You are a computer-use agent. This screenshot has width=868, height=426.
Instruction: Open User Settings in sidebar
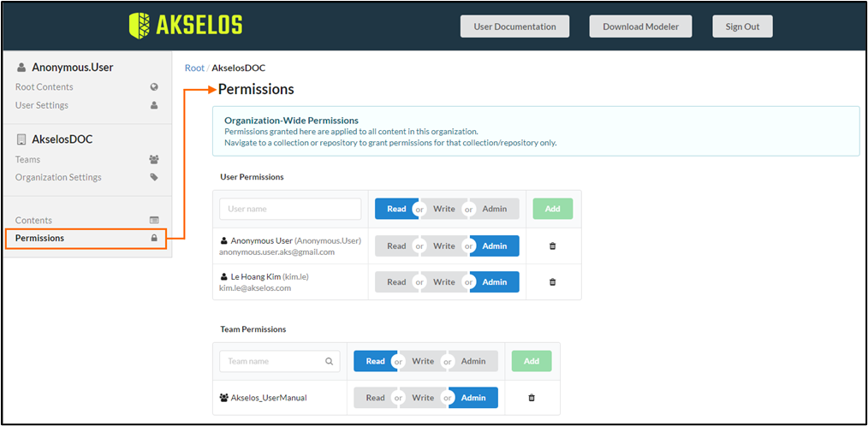coord(42,105)
